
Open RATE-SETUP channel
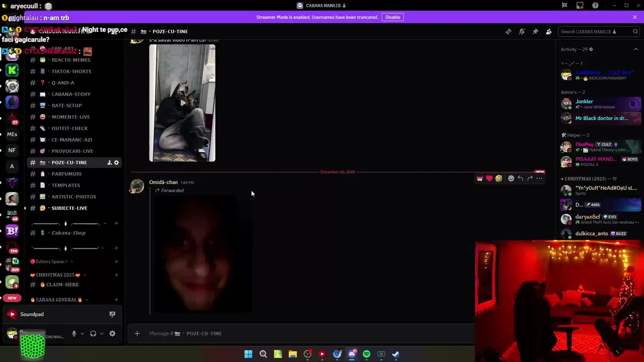click(x=66, y=106)
